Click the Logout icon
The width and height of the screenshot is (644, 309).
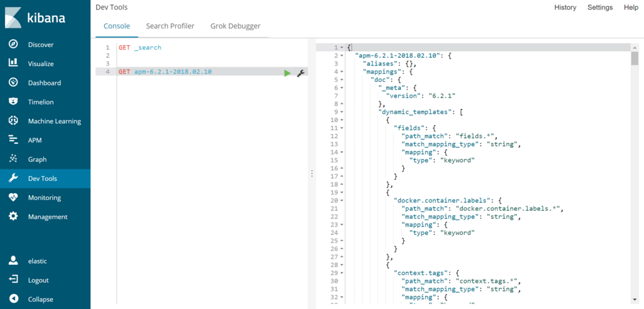[13, 280]
